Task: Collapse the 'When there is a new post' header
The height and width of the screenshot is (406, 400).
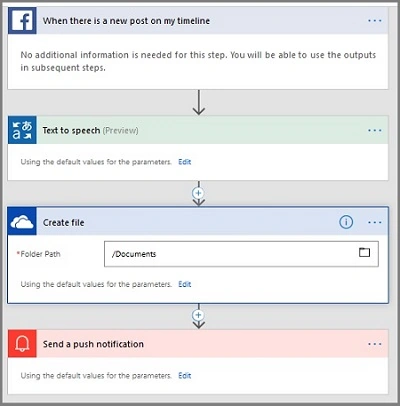Action: [x=198, y=21]
